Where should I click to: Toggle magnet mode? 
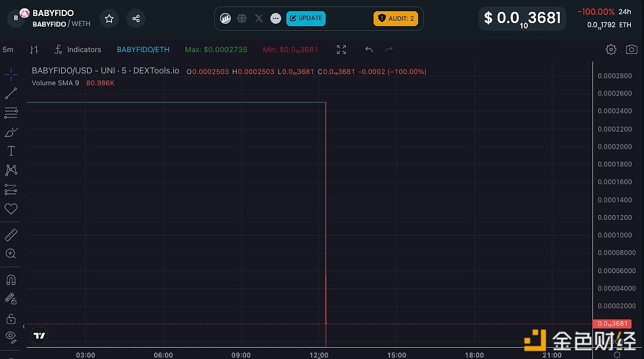click(11, 280)
